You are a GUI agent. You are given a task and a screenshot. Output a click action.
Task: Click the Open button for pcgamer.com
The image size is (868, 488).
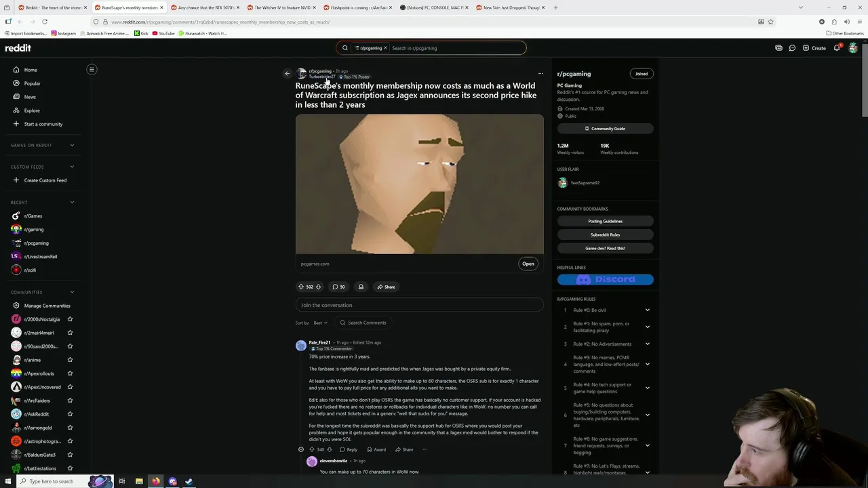pyautogui.click(x=528, y=264)
